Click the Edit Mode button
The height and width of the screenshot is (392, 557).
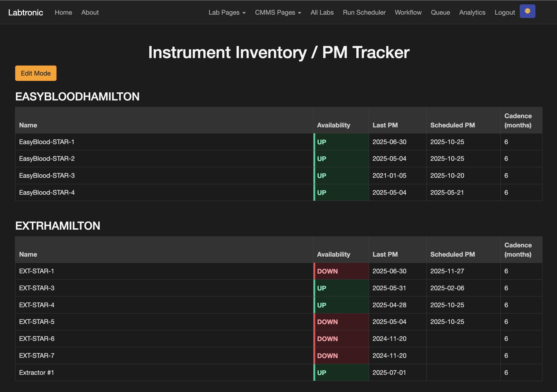(x=36, y=73)
